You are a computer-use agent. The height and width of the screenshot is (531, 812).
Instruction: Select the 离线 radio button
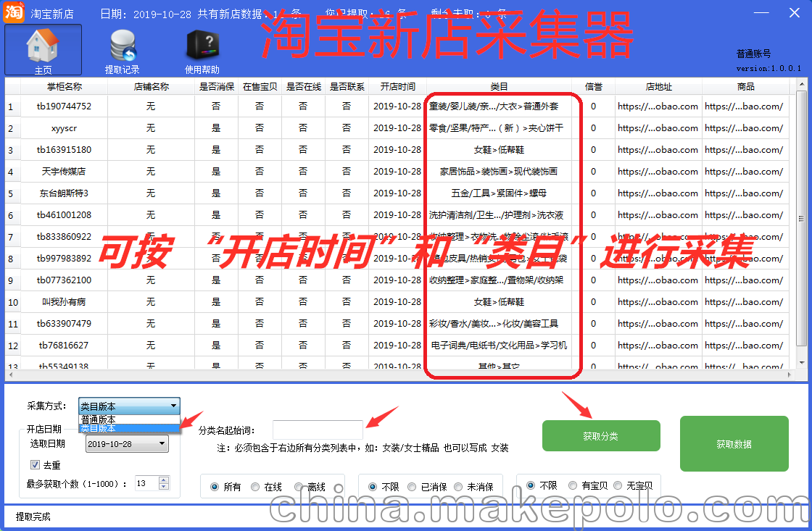tap(298, 487)
